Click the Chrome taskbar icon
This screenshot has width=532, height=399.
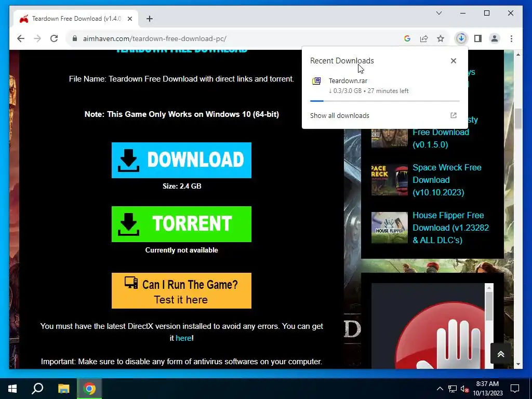point(89,389)
